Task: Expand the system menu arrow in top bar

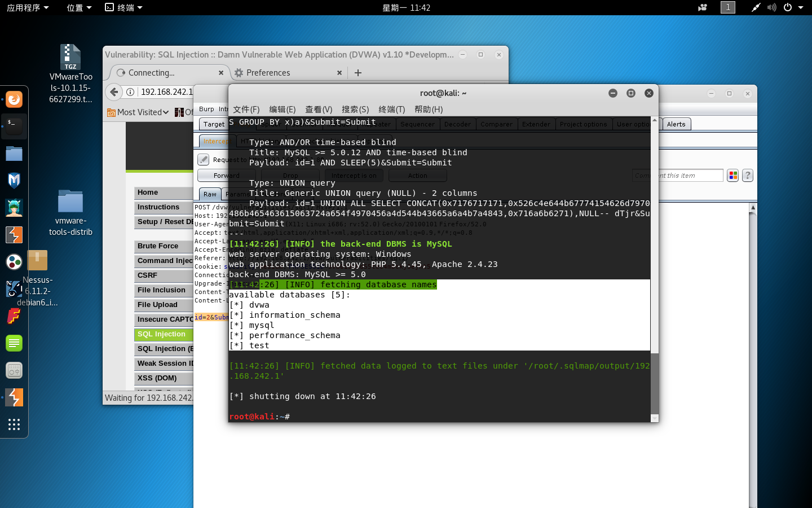Action: 801,7
